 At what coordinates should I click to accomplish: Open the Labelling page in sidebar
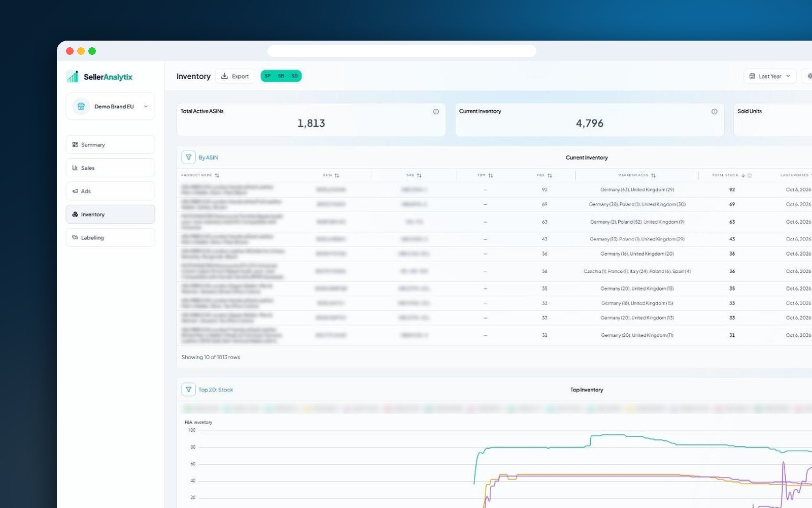pyautogui.click(x=110, y=237)
